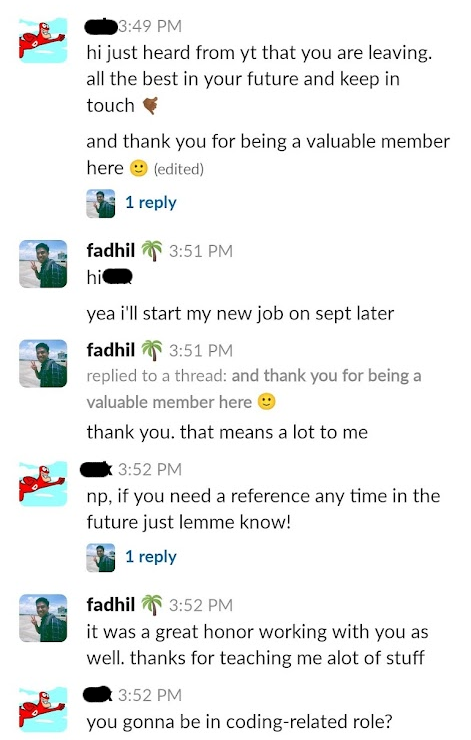
Task: Click the small reply avatar beside the second "1 reply"
Action: pyautogui.click(x=101, y=557)
